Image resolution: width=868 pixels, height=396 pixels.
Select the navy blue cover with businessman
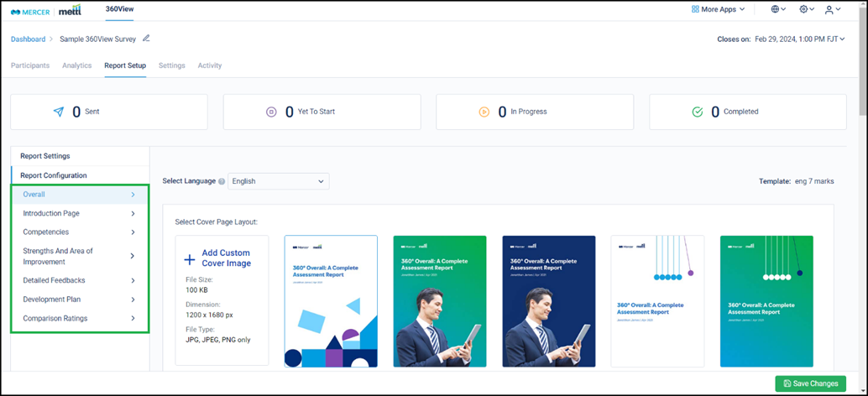click(x=549, y=301)
